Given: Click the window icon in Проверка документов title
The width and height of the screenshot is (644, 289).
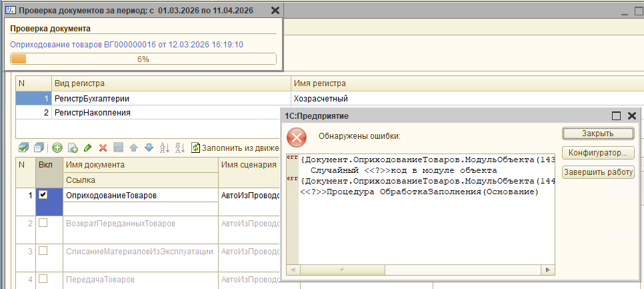Looking at the screenshot, I should coord(11,10).
